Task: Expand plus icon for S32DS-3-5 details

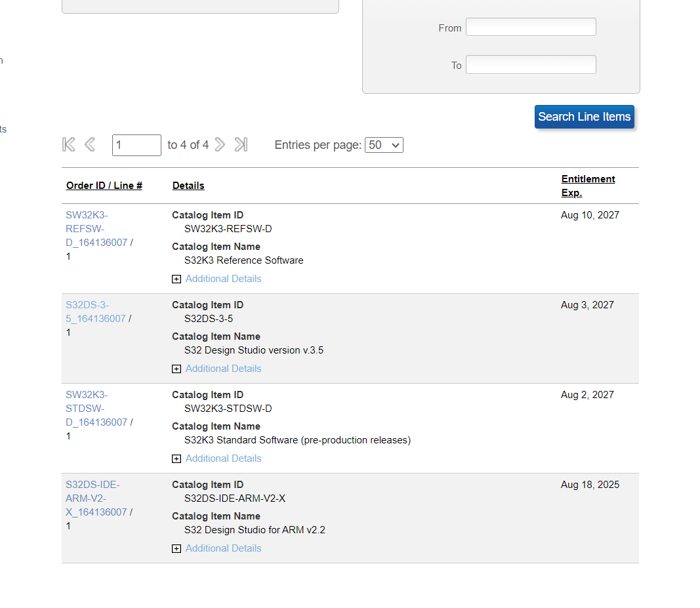Action: (176, 369)
